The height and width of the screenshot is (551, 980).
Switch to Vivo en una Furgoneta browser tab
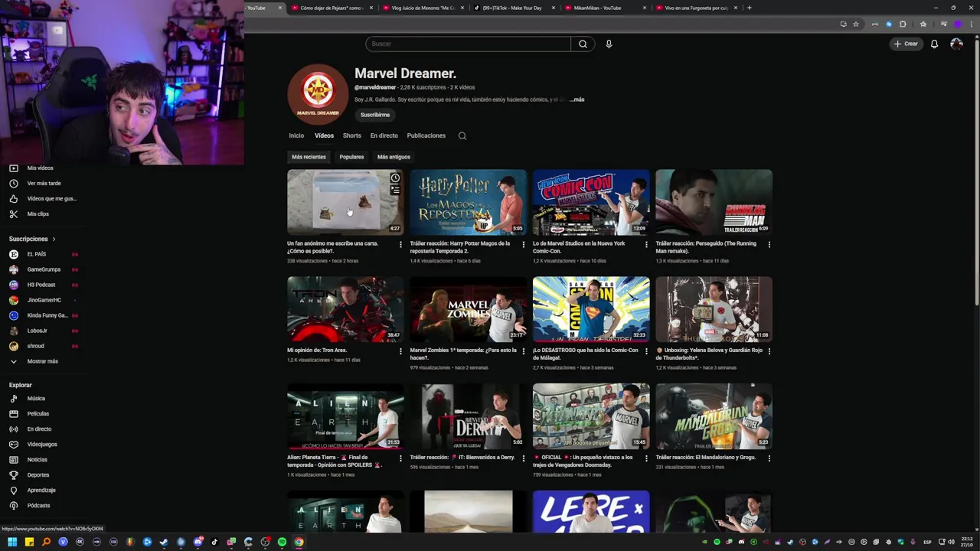(695, 8)
